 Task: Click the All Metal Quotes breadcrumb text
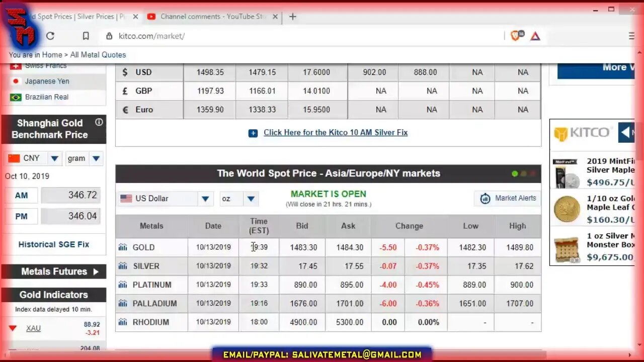tap(98, 55)
